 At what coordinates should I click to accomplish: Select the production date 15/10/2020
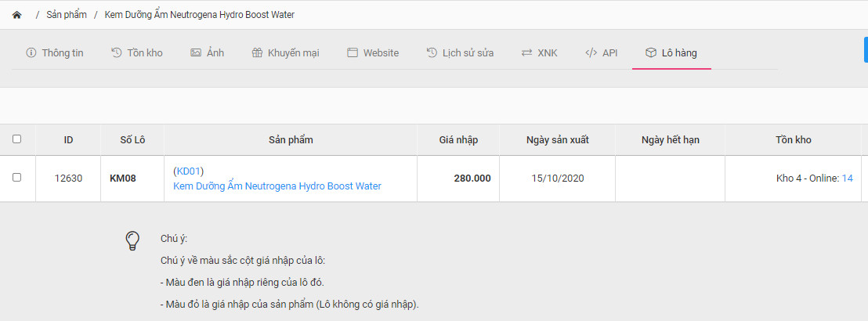[558, 179]
